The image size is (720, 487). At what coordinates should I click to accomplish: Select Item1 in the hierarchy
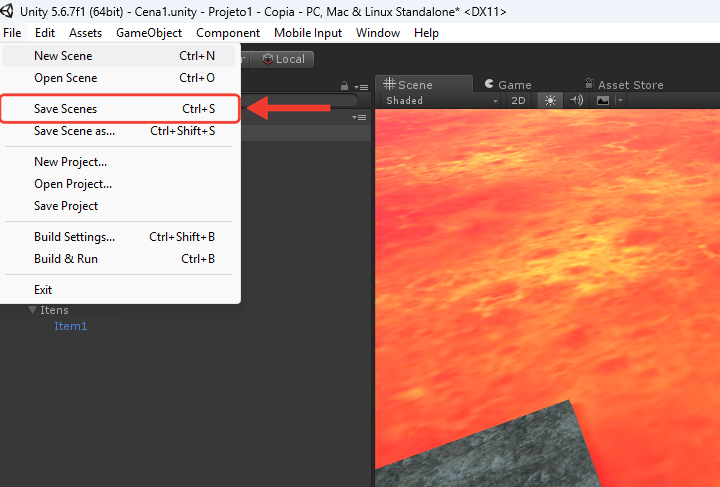point(71,326)
